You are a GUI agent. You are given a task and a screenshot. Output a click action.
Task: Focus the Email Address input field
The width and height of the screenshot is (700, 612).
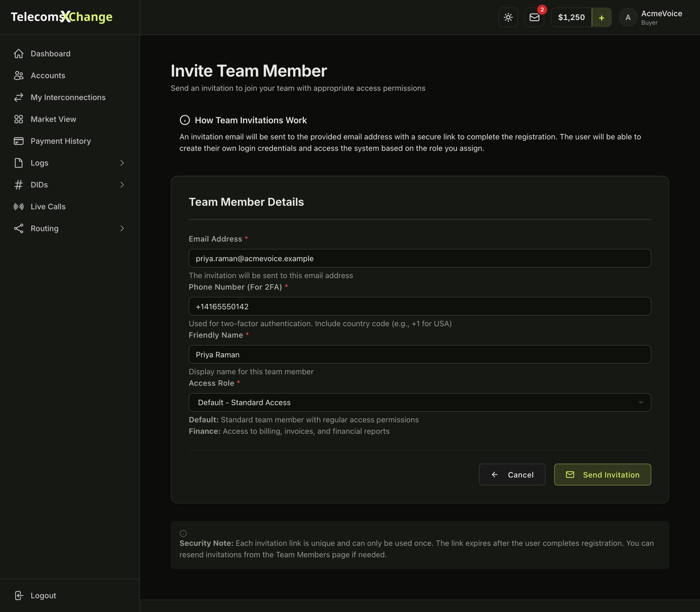click(420, 258)
